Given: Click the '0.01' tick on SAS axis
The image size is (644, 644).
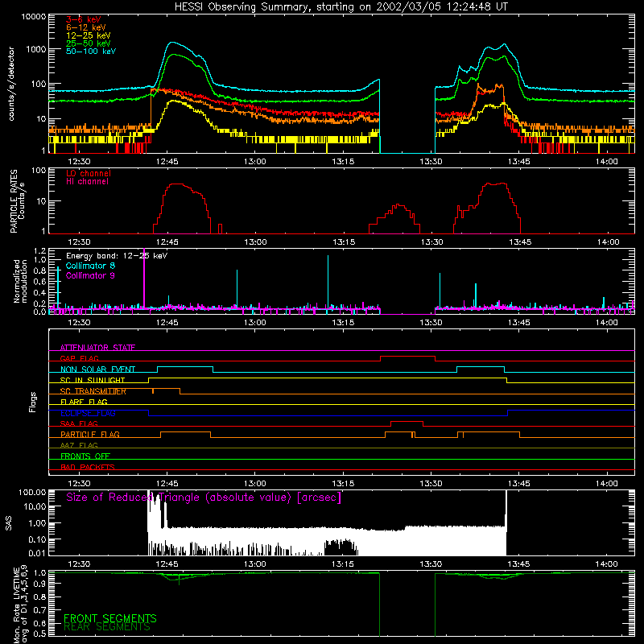Looking at the screenshot, I should coord(37,553).
